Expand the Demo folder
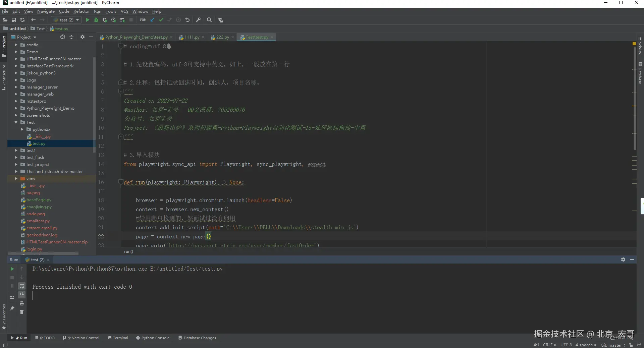Image resolution: width=644 pixels, height=348 pixels. (x=16, y=52)
